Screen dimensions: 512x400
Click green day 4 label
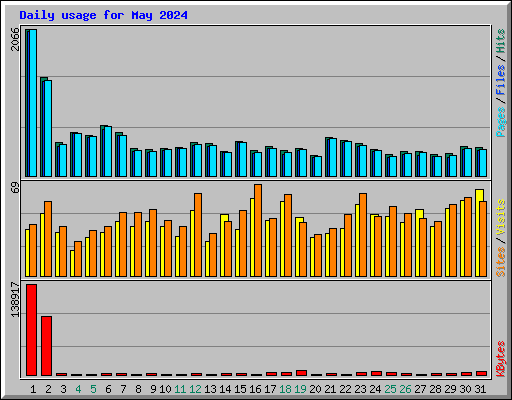(x=78, y=389)
